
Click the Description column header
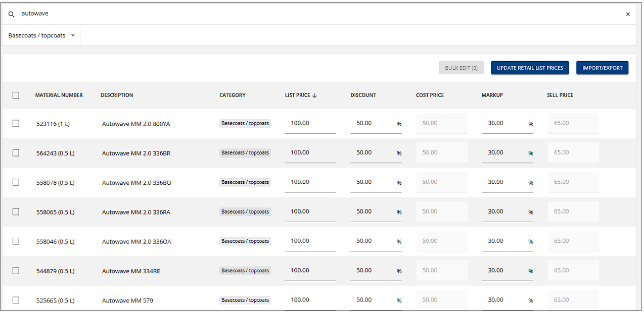click(117, 95)
